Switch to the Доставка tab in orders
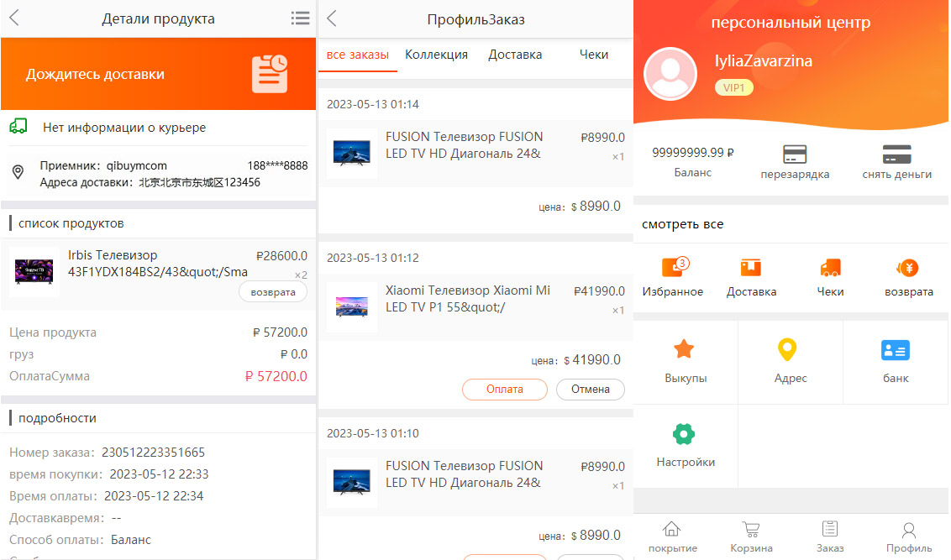Image resolution: width=951 pixels, height=560 pixels. tap(515, 55)
